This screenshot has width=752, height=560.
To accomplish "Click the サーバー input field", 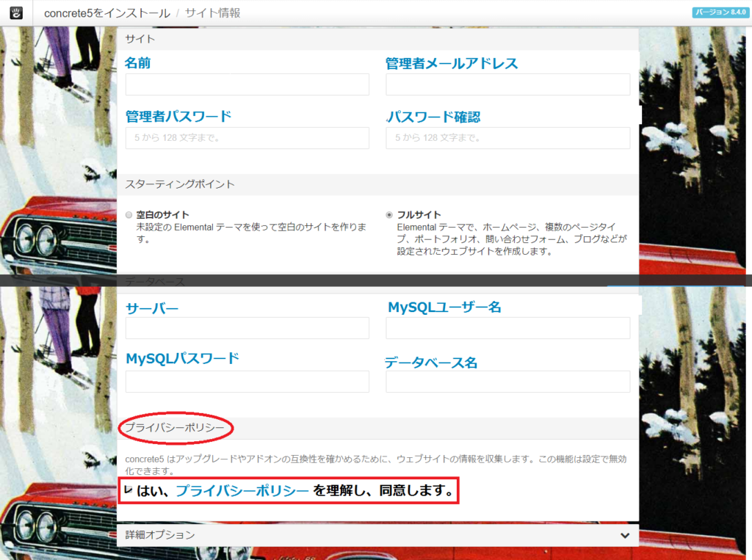I will click(247, 328).
